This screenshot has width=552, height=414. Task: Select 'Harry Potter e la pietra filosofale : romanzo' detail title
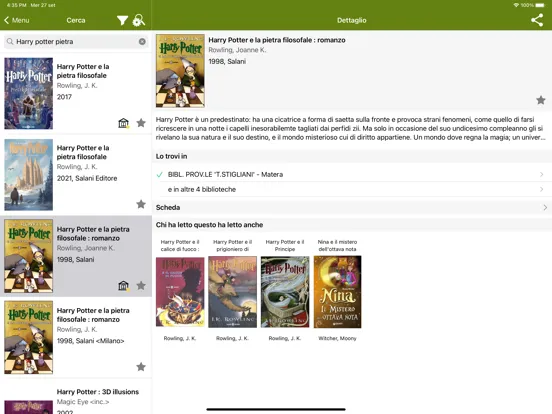[277, 40]
